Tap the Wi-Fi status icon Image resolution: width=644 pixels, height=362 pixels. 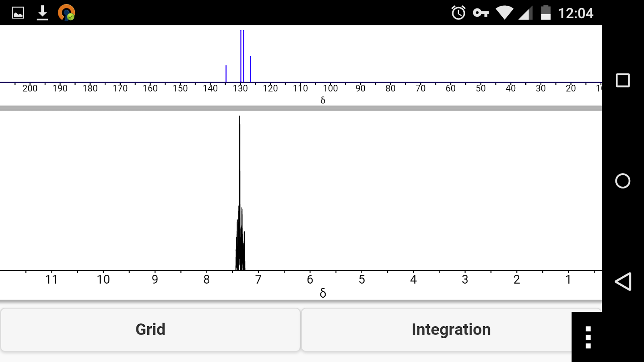(x=505, y=13)
